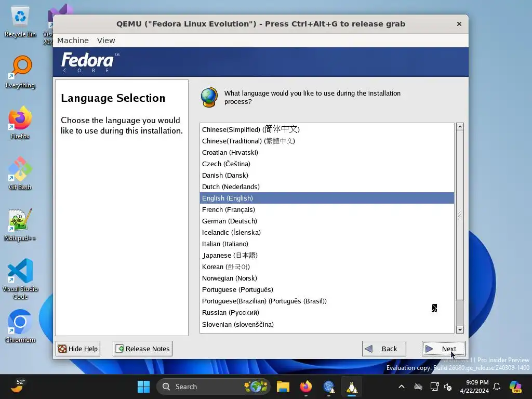Select Portuguese(Brazilian) language
The image size is (532, 399).
tap(327, 301)
